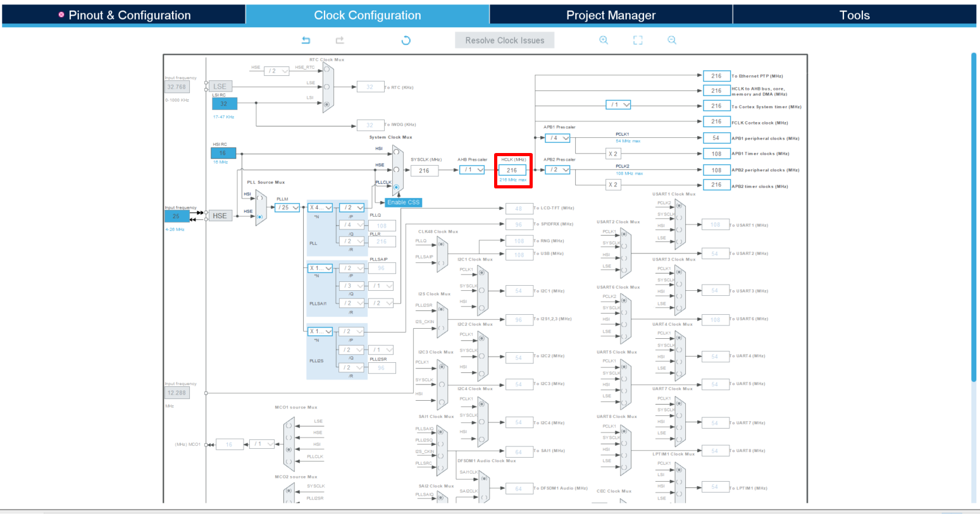Click the pink status dot on Pinout & Configuration
Image resolution: width=980 pixels, height=514 pixels.
(61, 15)
